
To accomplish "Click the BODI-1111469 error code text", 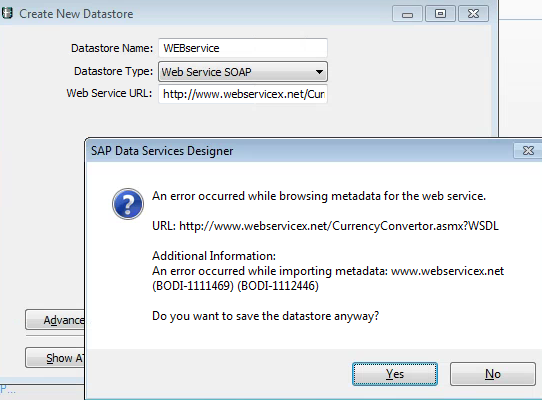I will [x=193, y=286].
